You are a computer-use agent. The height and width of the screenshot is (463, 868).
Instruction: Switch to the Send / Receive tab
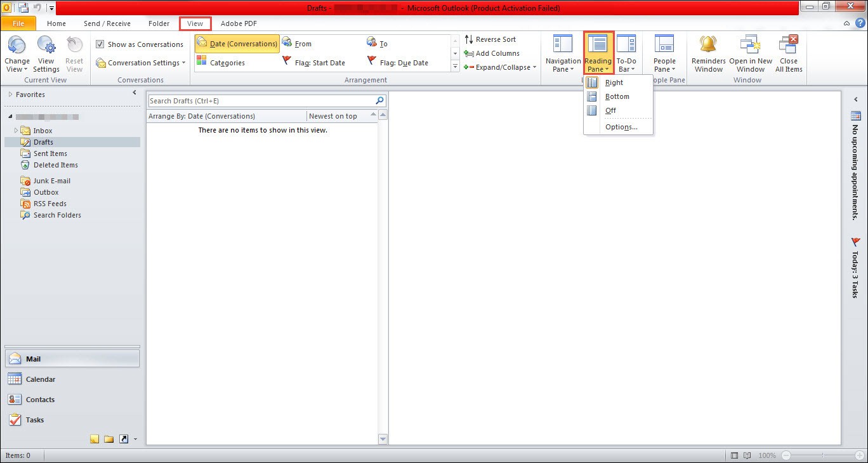coord(107,23)
